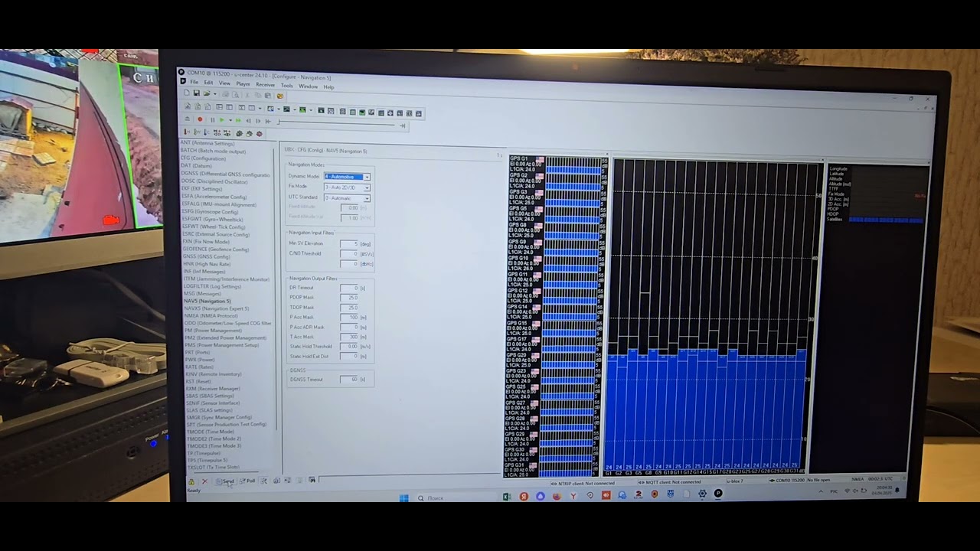Viewport: 980px width, 551px height.
Task: Click the warm start (W) receiver icon
Action: pos(198,132)
